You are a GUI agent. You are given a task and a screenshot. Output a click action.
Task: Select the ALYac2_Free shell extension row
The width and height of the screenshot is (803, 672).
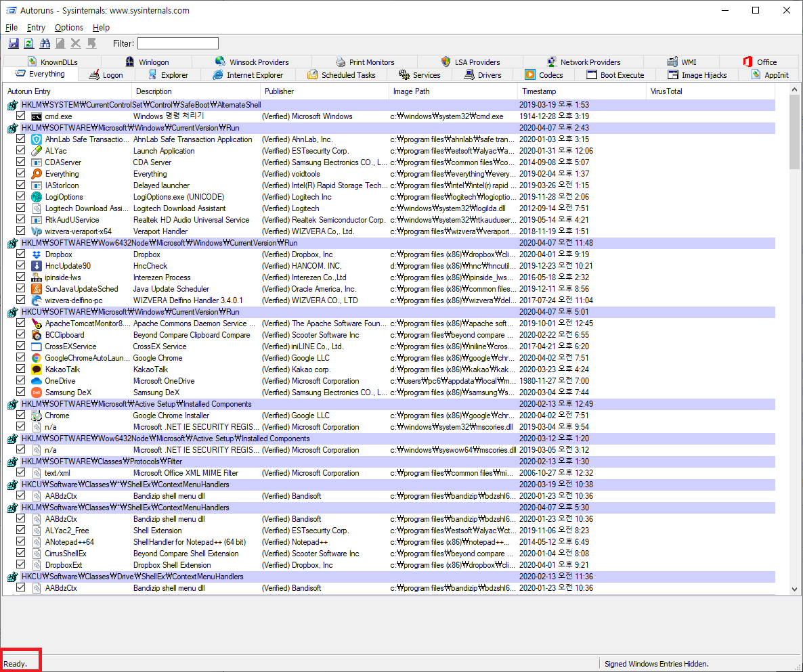click(x=389, y=531)
